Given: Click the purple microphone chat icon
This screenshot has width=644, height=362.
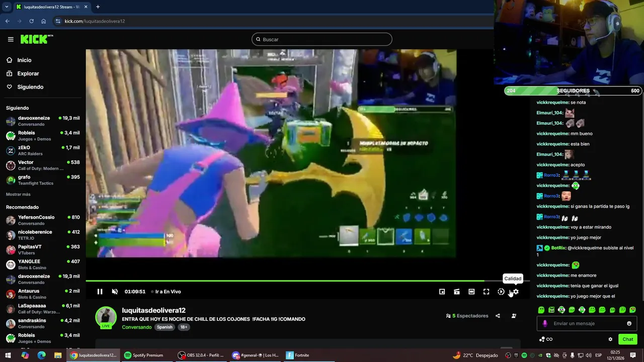Looking at the screenshot, I should click(545, 324).
